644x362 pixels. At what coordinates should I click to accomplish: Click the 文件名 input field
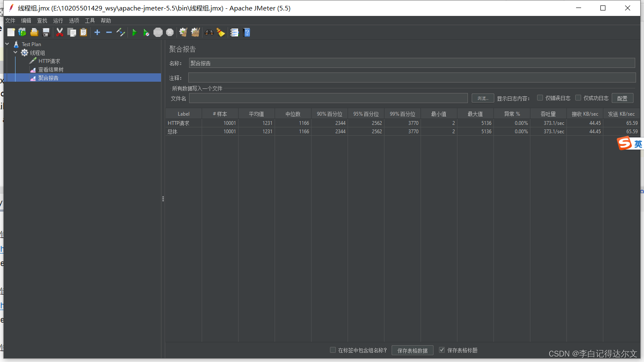pos(328,98)
